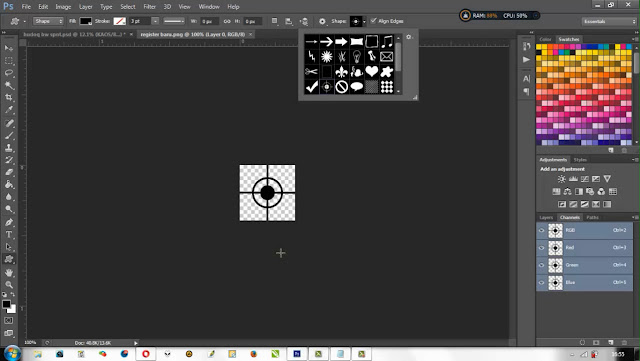Image resolution: width=640 pixels, height=361 pixels.
Task: Open the stroke width dropdown
Action: [x=155, y=21]
